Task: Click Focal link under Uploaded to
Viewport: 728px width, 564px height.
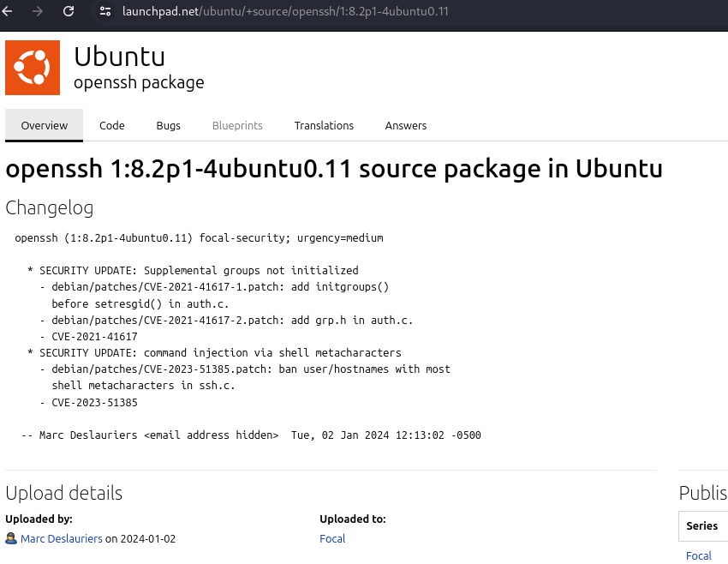Action: pos(332,539)
